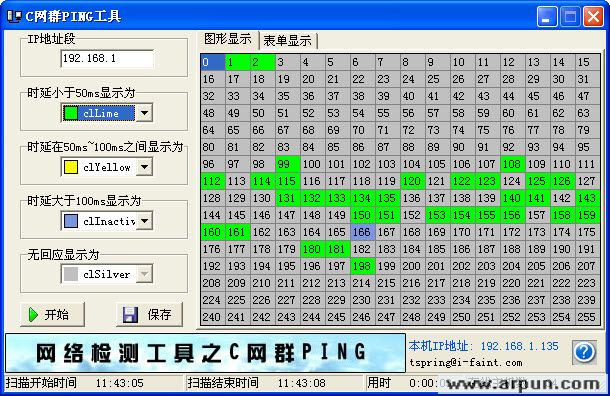Start the scan with the 开始 button
Screen dimensions: 610x396
click(52, 314)
